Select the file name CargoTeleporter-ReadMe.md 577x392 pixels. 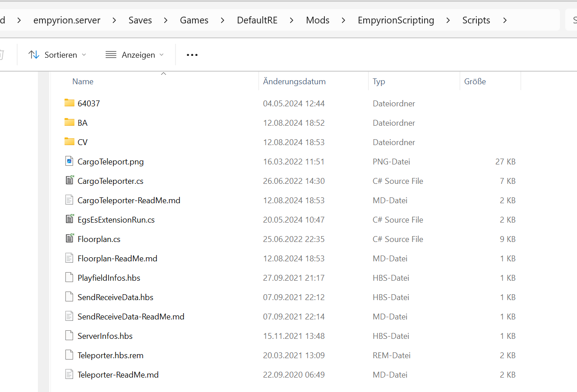pos(129,200)
